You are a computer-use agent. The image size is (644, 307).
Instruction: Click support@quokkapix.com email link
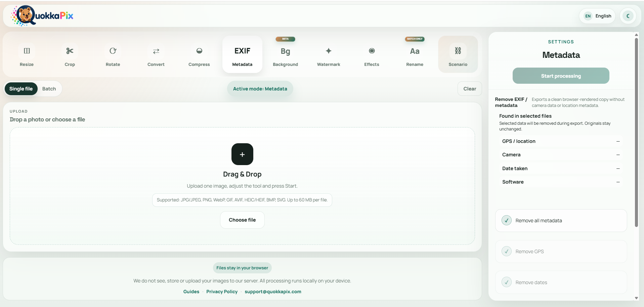(273, 292)
